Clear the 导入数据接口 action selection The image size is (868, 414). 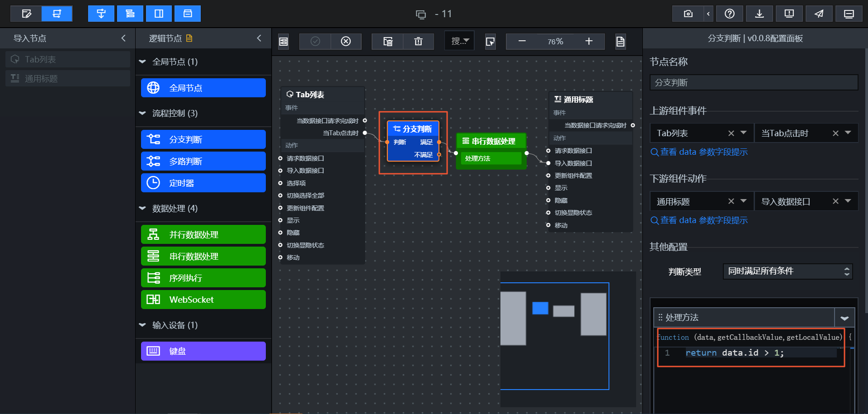pos(835,201)
